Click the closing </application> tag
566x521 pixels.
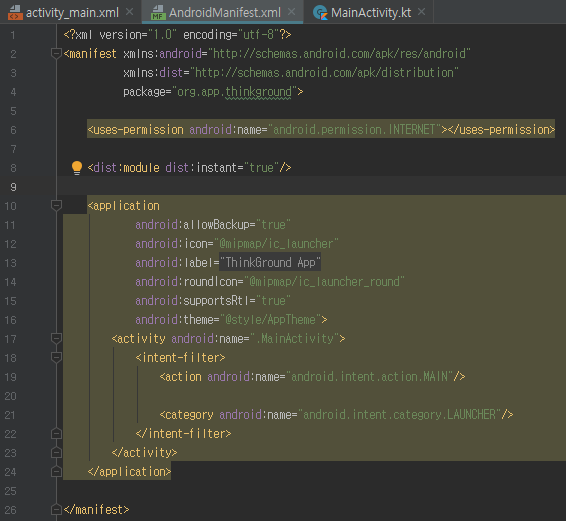(x=129, y=472)
